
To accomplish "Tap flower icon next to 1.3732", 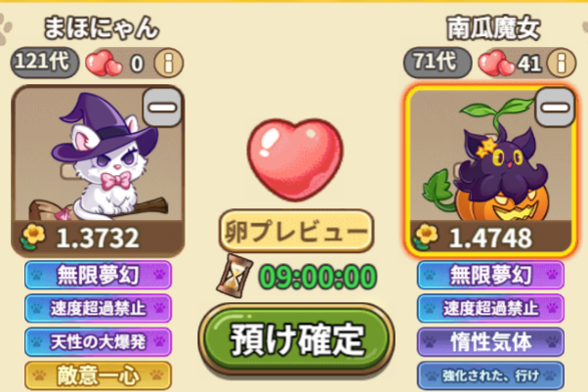I will pyautogui.click(x=33, y=237).
